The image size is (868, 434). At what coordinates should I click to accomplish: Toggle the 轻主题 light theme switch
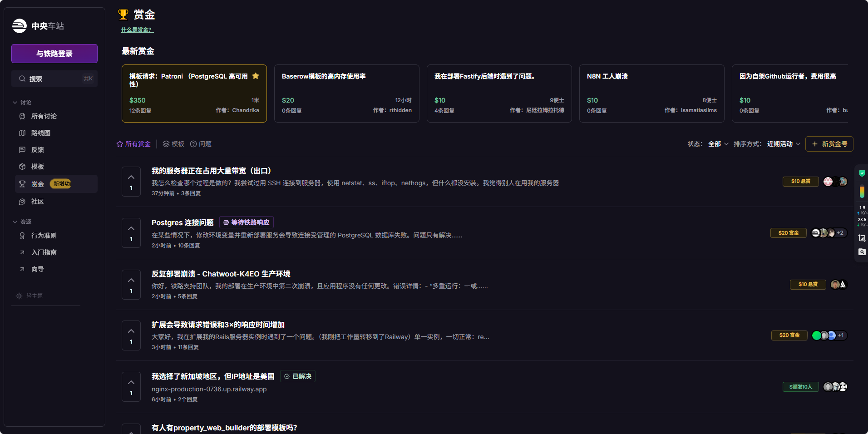point(30,296)
